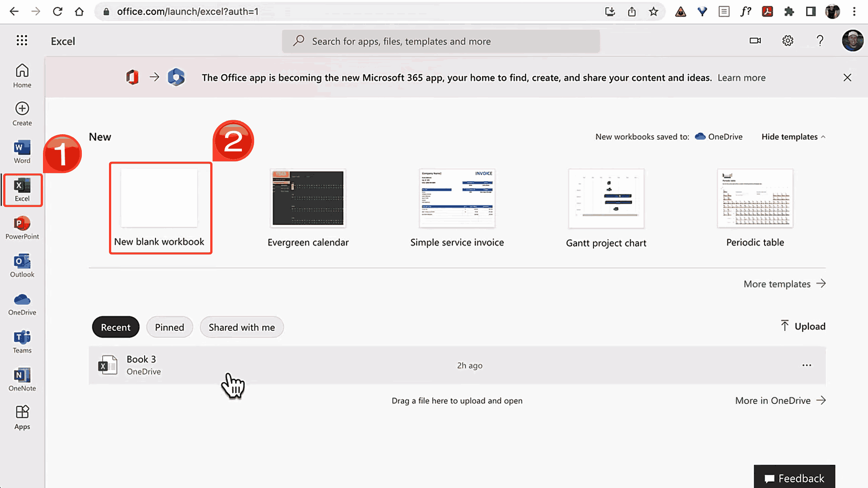The height and width of the screenshot is (488, 868).
Task: Open the browser extensions puzzle icon
Action: click(x=789, y=12)
